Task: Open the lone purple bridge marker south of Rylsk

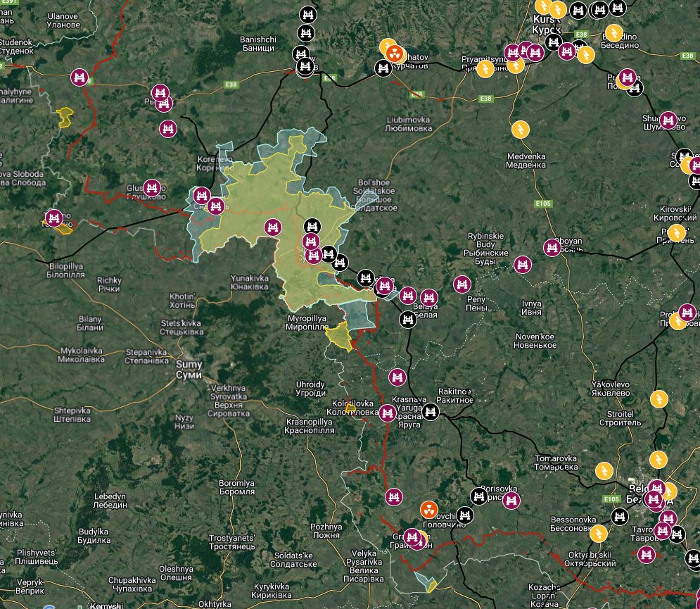Action: pyautogui.click(x=168, y=129)
